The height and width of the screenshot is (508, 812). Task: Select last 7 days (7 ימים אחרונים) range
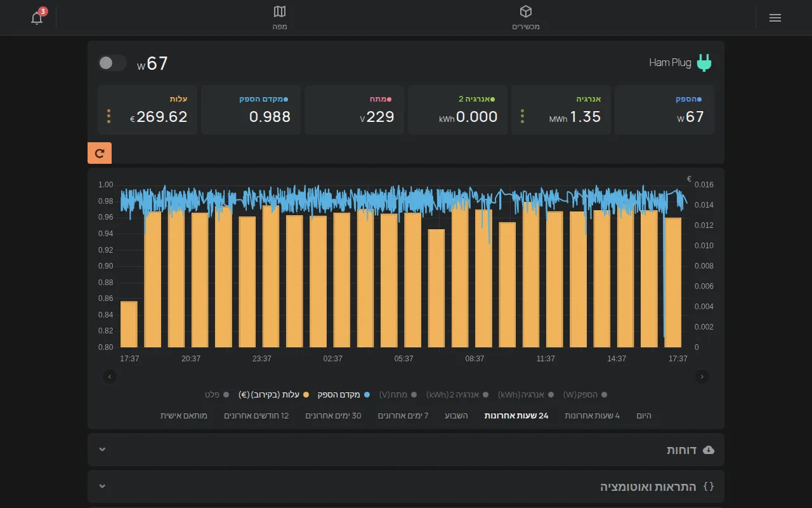[x=403, y=416]
